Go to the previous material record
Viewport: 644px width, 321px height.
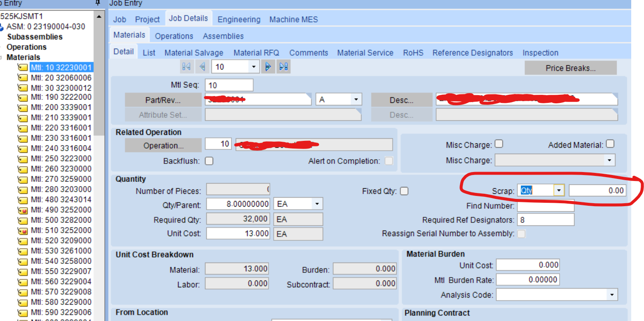202,67
